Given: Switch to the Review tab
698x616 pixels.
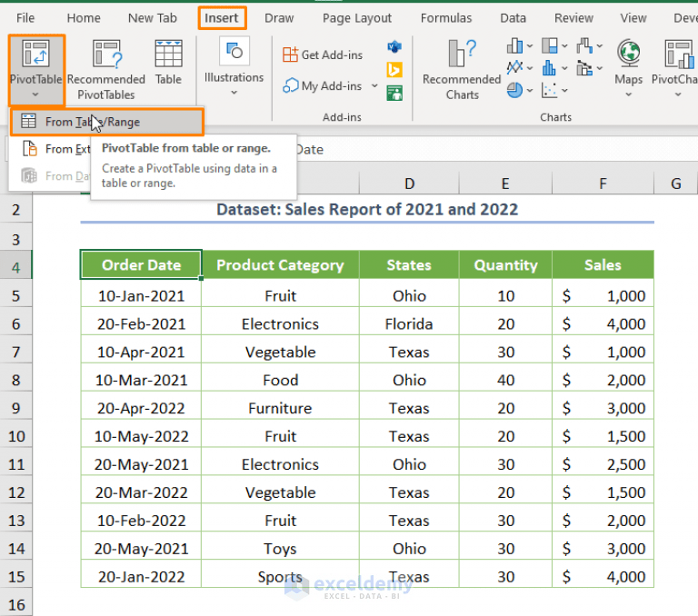Looking at the screenshot, I should [x=573, y=18].
